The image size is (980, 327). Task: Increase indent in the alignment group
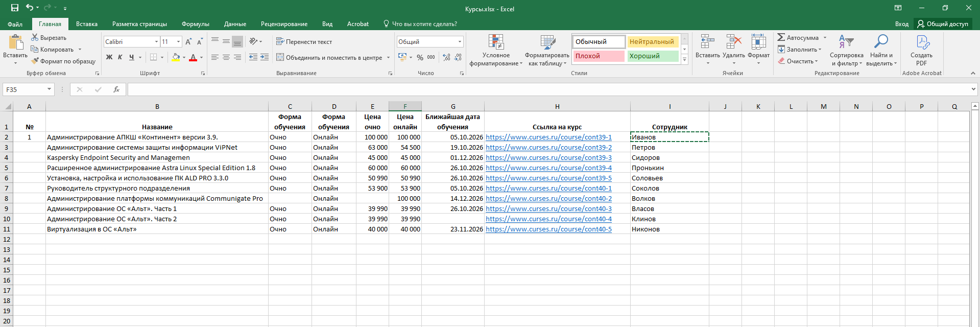264,57
